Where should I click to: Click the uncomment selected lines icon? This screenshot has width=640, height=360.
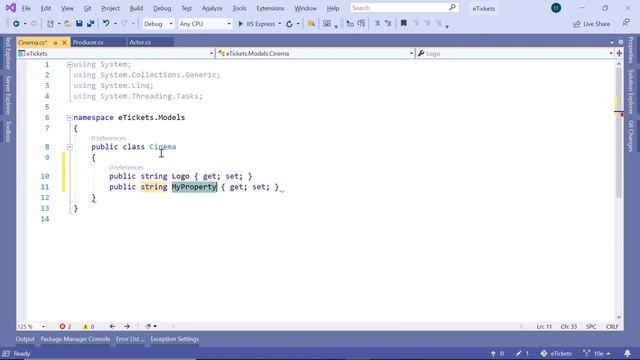[x=388, y=24]
